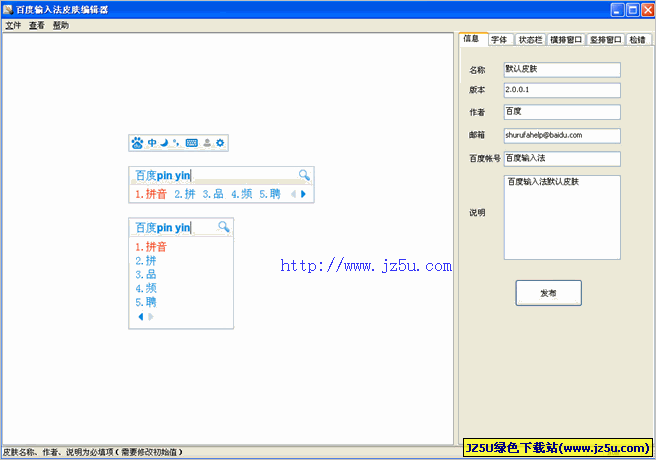Close the skin editor window
The image size is (656, 460).
pyautogui.click(x=648, y=10)
